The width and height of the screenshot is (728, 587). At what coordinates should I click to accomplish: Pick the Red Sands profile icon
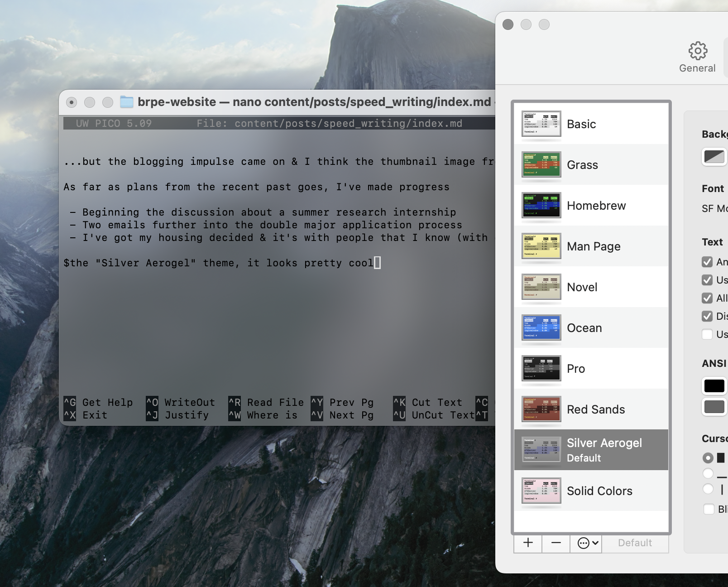coord(541,409)
